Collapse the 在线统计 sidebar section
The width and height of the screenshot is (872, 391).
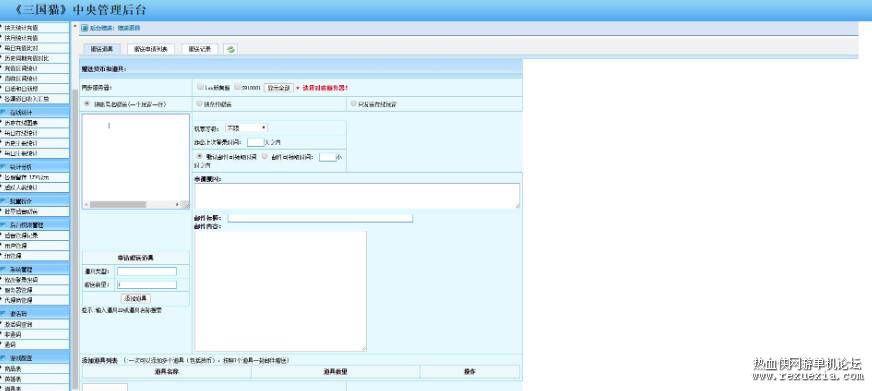coord(34,112)
